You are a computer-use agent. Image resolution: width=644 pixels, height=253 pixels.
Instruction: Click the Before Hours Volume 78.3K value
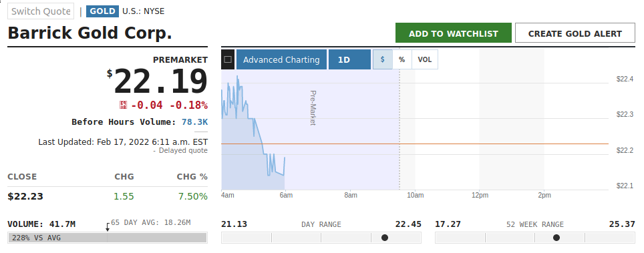[x=194, y=122]
